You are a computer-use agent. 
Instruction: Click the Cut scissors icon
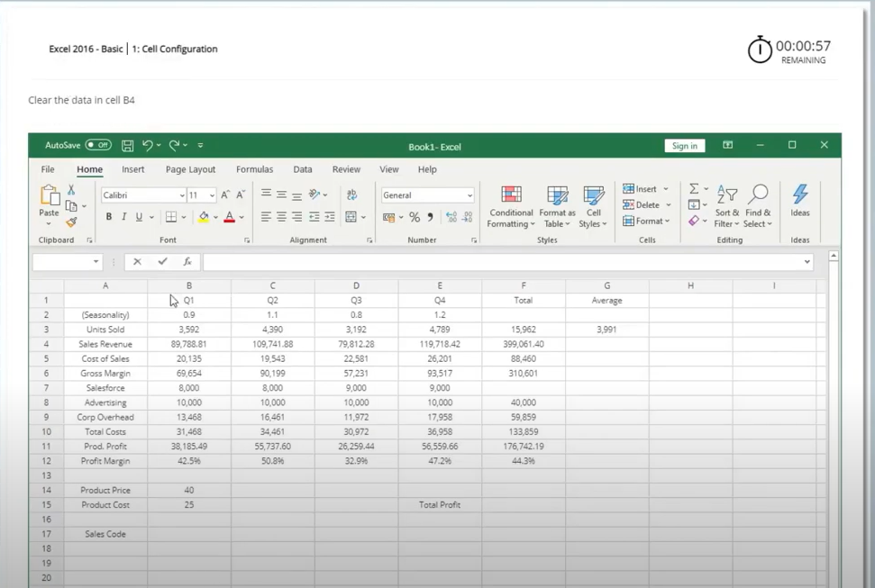(x=71, y=191)
